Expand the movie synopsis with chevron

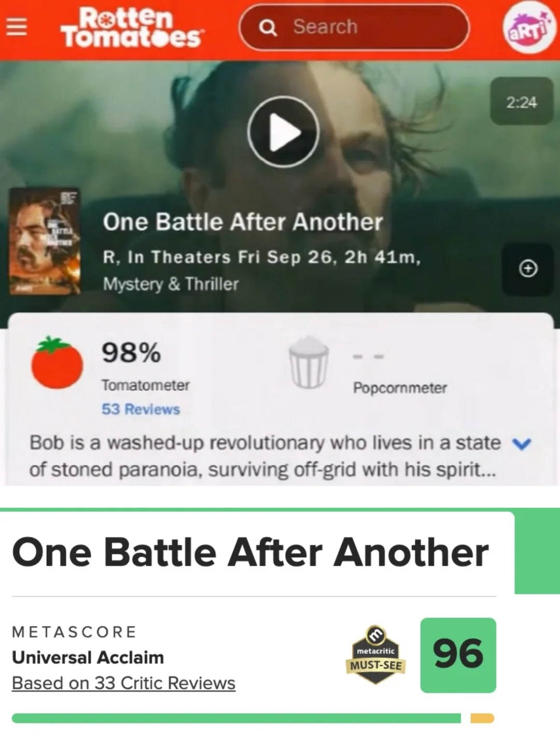click(x=522, y=444)
